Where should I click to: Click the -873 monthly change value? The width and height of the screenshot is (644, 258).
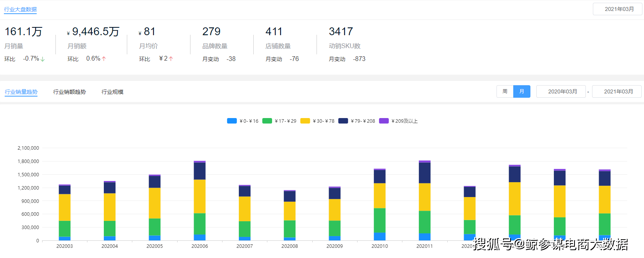pos(359,59)
